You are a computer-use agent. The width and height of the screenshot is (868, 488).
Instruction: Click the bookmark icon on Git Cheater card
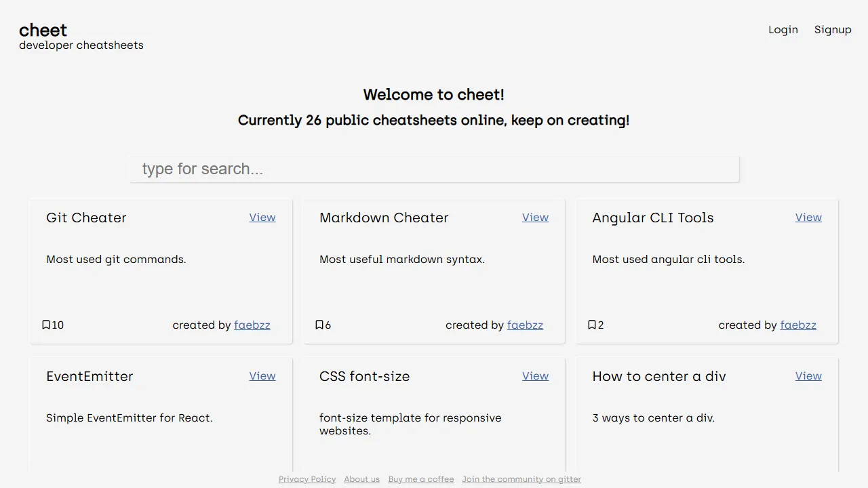pos(45,325)
